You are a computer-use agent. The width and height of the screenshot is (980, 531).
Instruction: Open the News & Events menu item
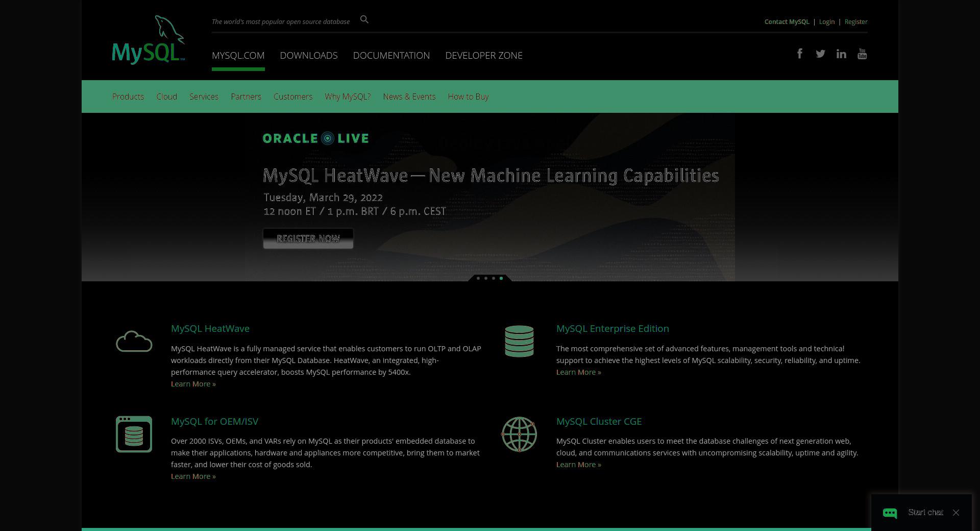click(409, 96)
